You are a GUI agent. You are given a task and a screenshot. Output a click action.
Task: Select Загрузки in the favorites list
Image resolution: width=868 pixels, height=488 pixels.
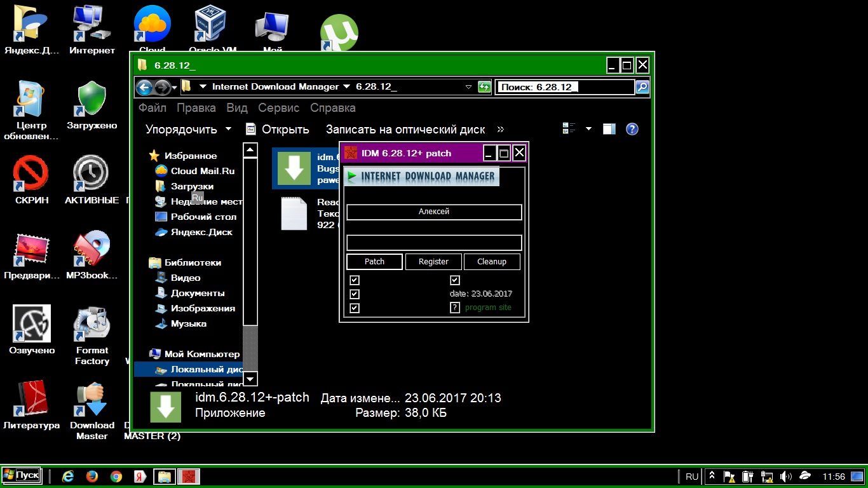[x=184, y=186]
